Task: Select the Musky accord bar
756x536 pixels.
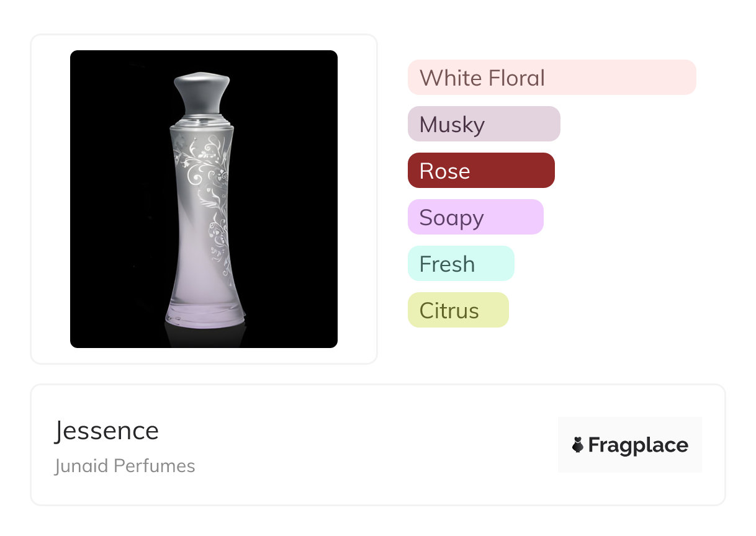Action: 484,124
